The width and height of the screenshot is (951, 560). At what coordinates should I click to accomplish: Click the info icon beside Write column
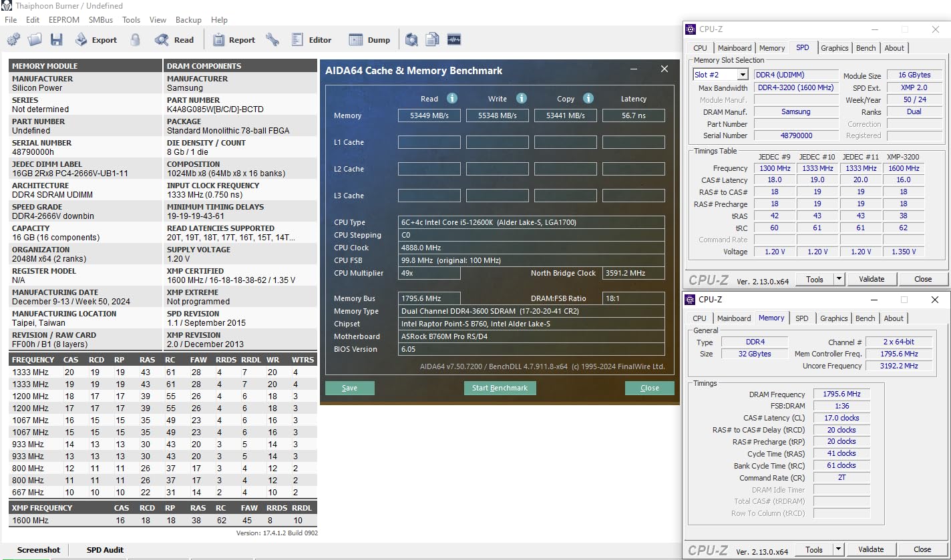tap(521, 98)
